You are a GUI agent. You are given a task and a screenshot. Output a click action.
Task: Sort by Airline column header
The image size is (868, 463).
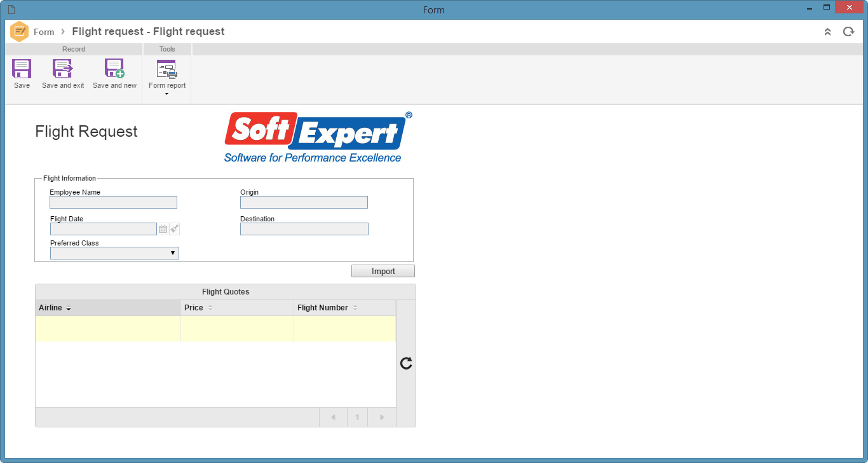pyautogui.click(x=108, y=308)
